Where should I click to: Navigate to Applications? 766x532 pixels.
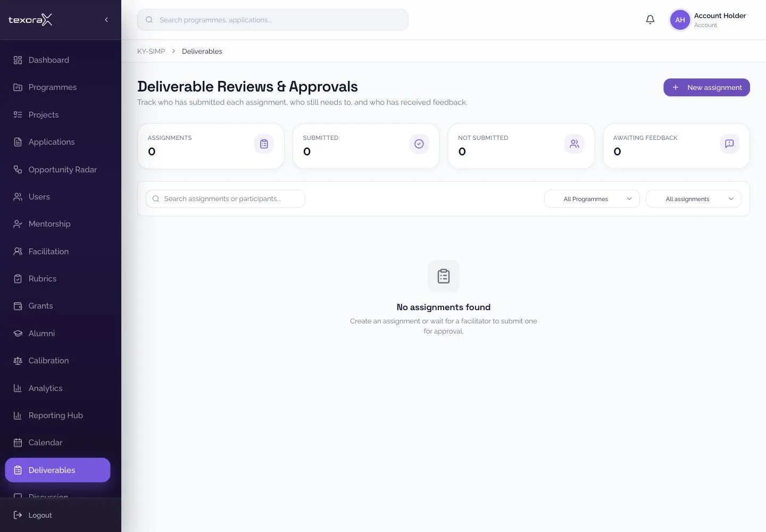click(57, 142)
